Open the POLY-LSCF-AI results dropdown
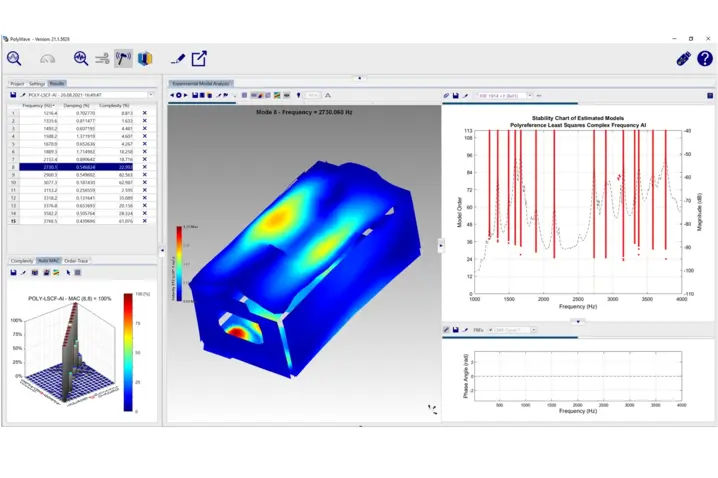 point(151,95)
